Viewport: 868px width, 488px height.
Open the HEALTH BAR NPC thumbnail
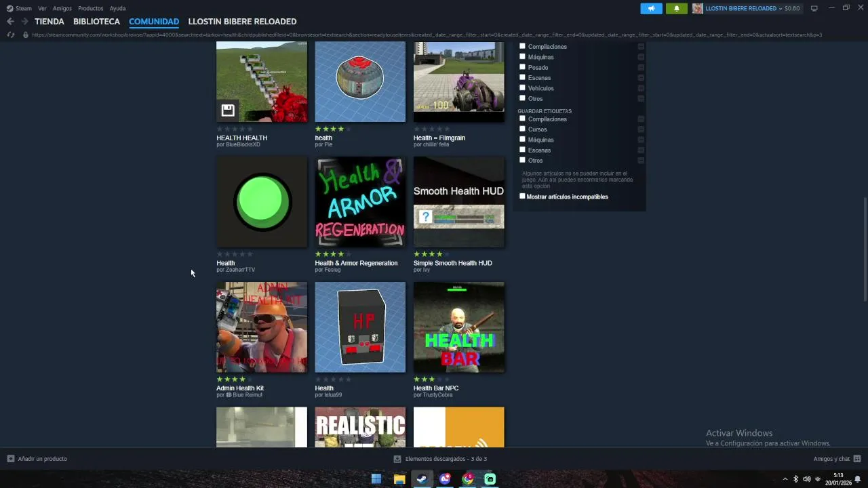459,327
